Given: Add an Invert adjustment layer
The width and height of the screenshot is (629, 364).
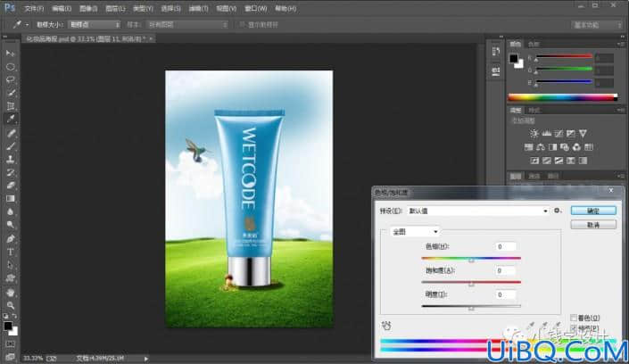Looking at the screenshot, I should tap(534, 161).
